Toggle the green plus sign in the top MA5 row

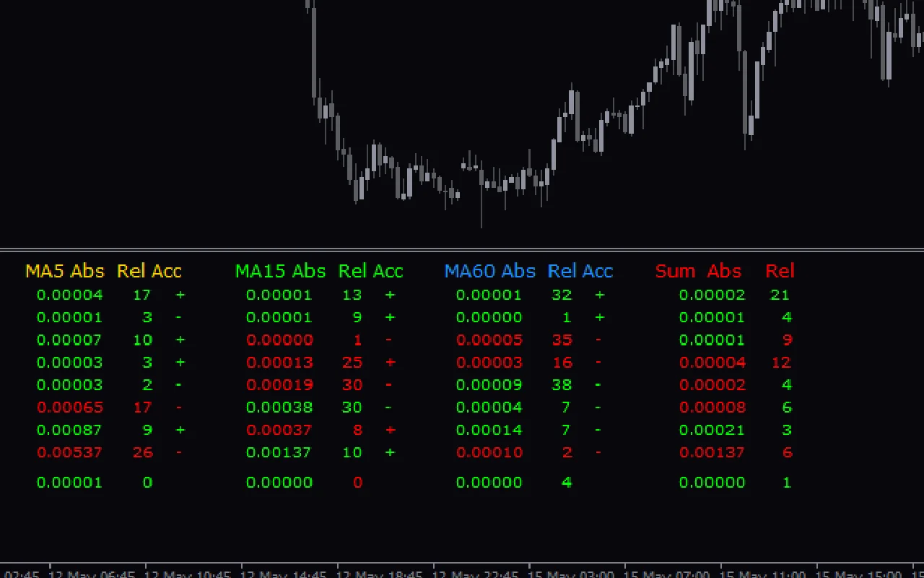click(x=180, y=295)
